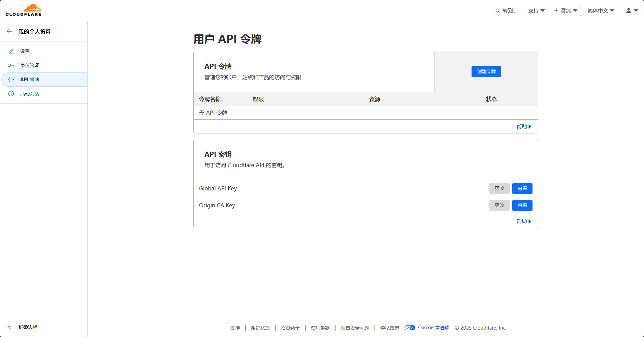Viewport: 644px width, 337px height.
Task: Click the 转到... search field
Action: coord(506,11)
